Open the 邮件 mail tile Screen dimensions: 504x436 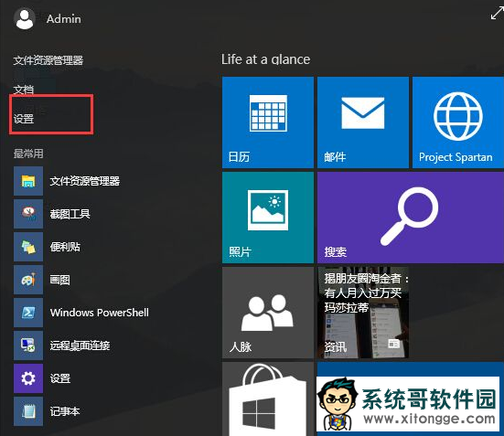pyautogui.click(x=363, y=122)
